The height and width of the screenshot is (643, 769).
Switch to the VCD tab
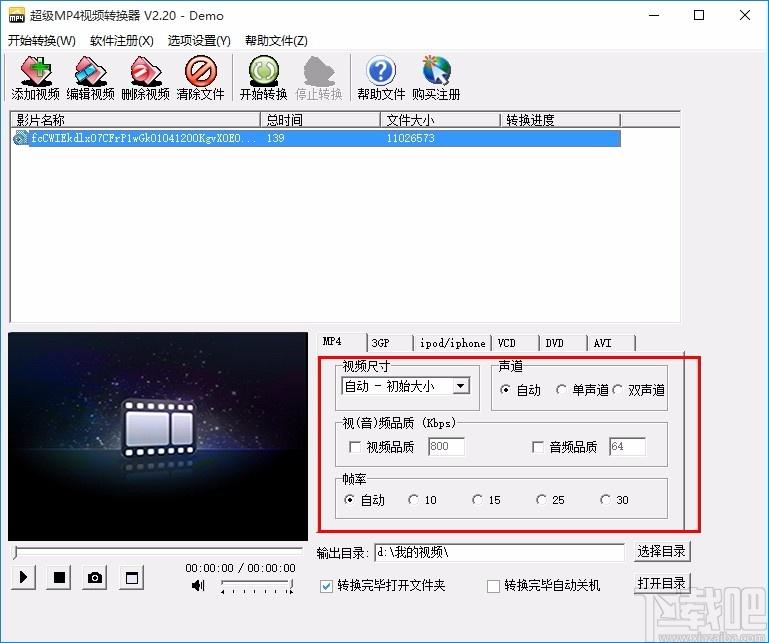click(x=515, y=343)
